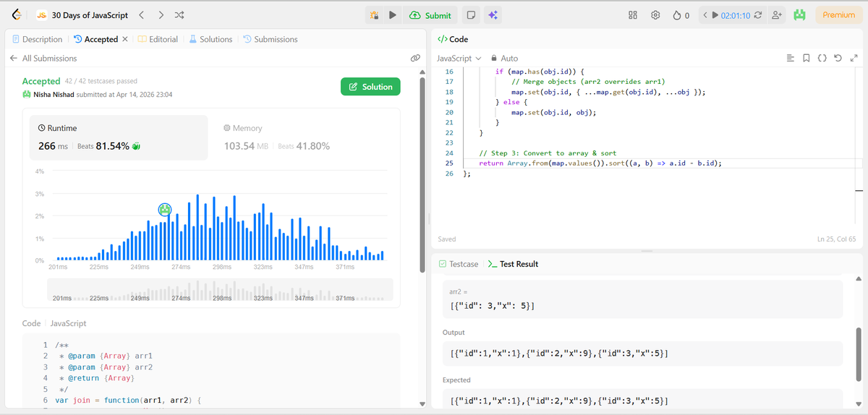Click the runtime distribution range slider
Image resolution: width=868 pixels, height=415 pixels.
tap(220, 289)
